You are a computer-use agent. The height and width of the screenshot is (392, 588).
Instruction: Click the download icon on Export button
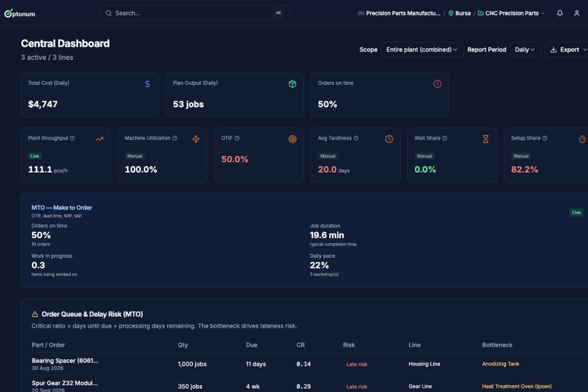coord(553,50)
